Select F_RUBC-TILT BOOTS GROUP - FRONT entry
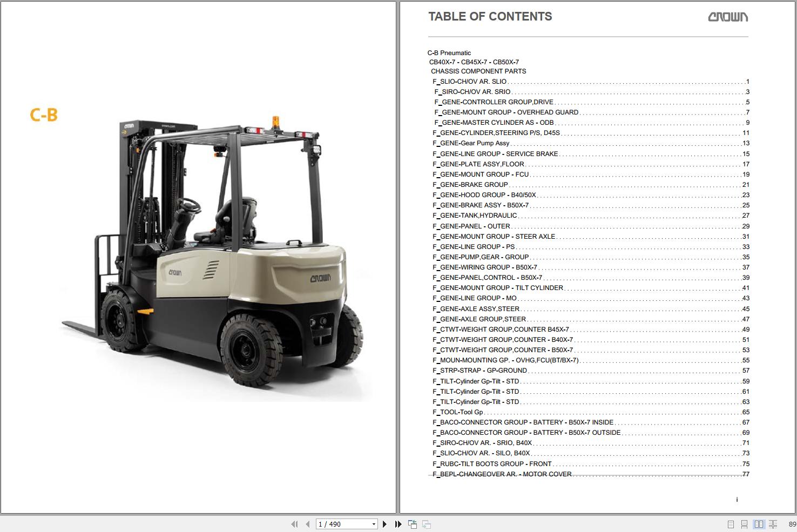The width and height of the screenshot is (797, 532). tap(591, 464)
